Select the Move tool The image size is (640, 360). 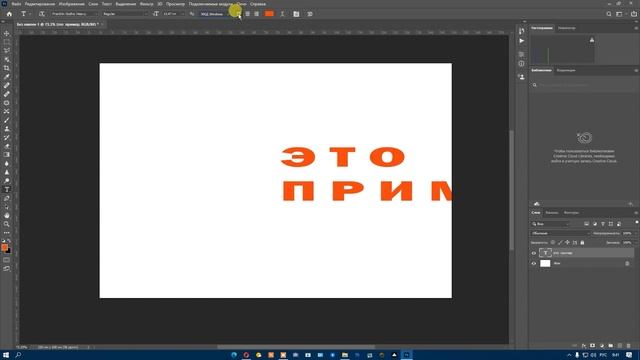(x=7, y=33)
